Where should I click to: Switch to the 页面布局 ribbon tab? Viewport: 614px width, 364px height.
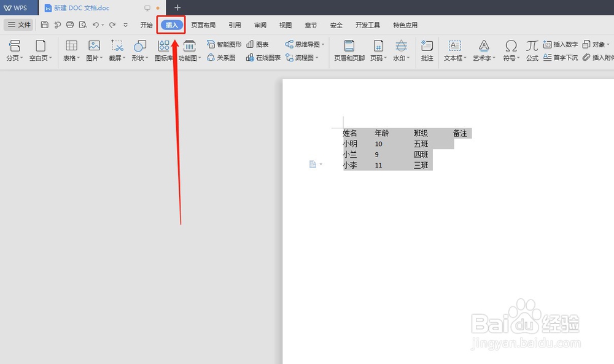pyautogui.click(x=203, y=25)
